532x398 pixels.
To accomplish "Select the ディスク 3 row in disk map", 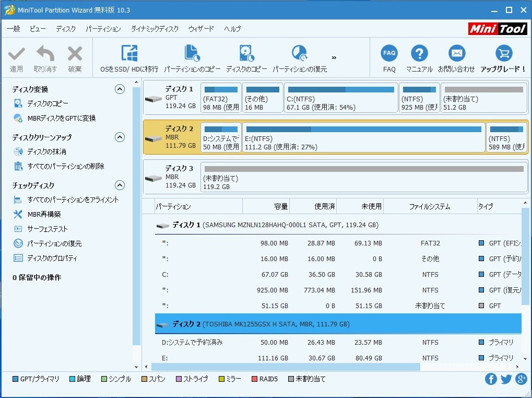I will [172, 177].
